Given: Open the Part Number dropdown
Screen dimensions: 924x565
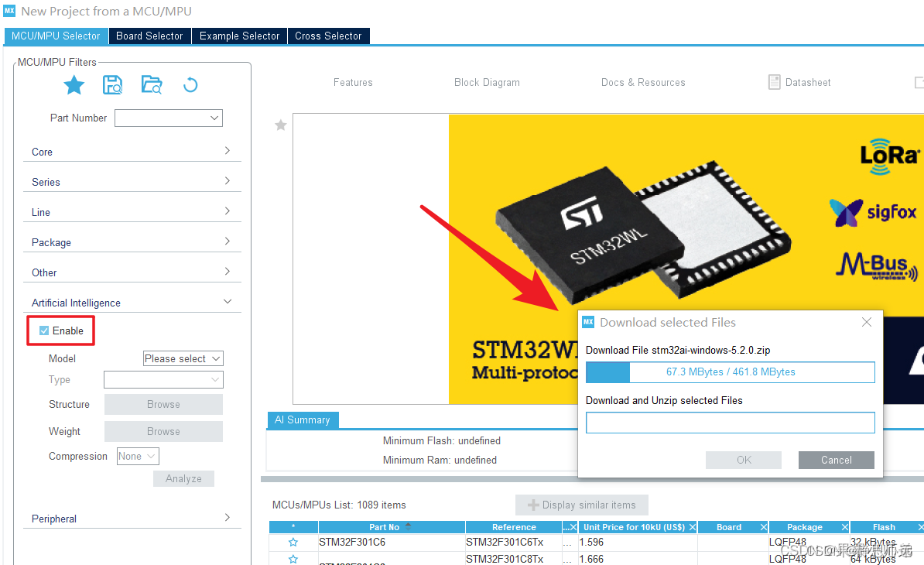Looking at the screenshot, I should click(x=214, y=118).
